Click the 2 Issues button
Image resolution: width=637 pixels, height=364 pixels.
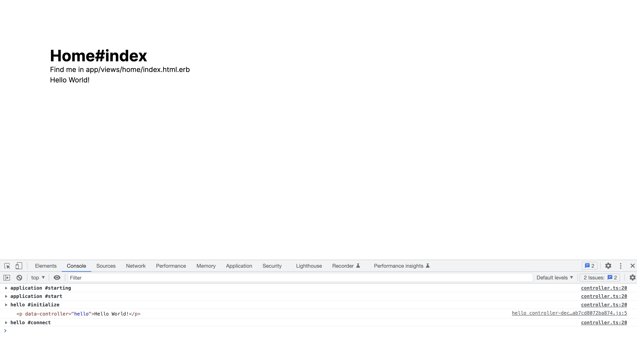(600, 277)
